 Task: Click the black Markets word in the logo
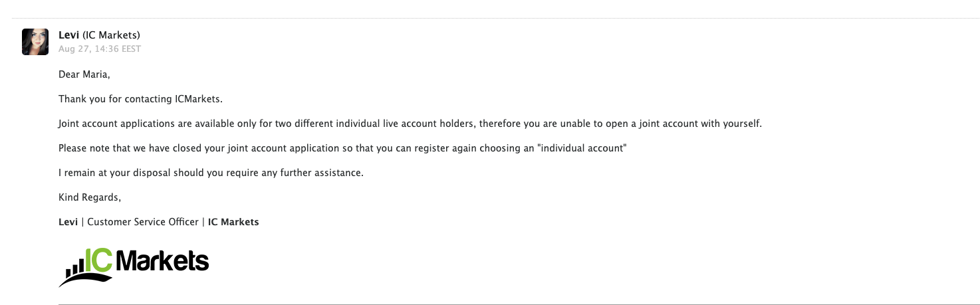(162, 262)
